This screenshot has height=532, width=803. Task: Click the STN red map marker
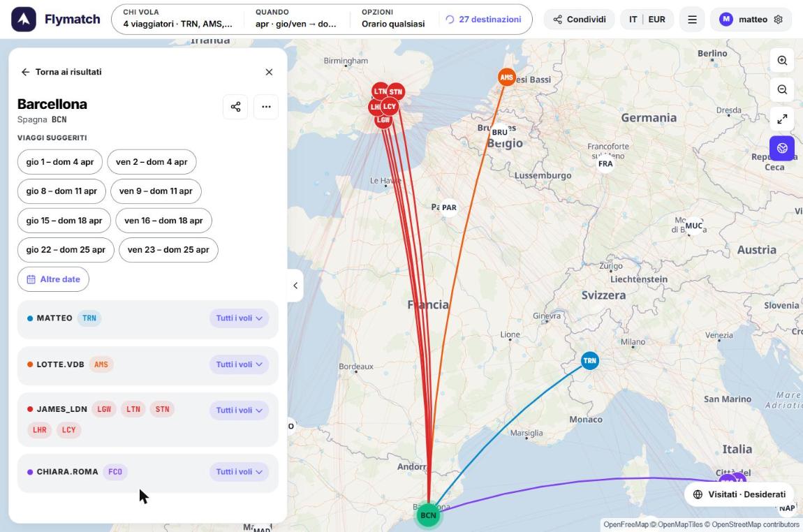pyautogui.click(x=396, y=92)
